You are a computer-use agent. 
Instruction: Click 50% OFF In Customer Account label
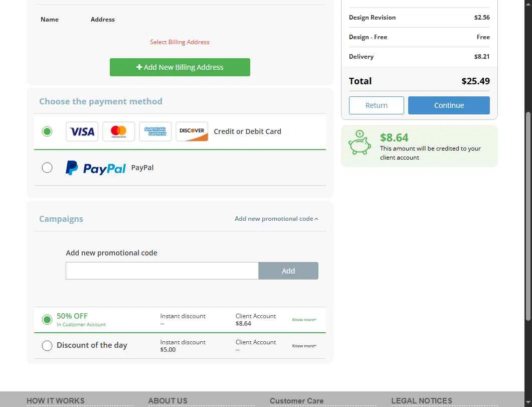coord(81,320)
